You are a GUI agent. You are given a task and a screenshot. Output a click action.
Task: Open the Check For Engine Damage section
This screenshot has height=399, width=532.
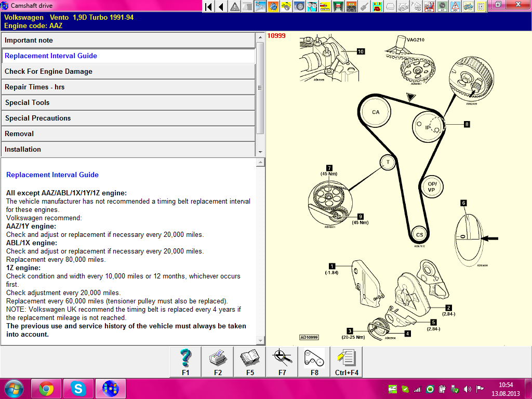coord(128,72)
